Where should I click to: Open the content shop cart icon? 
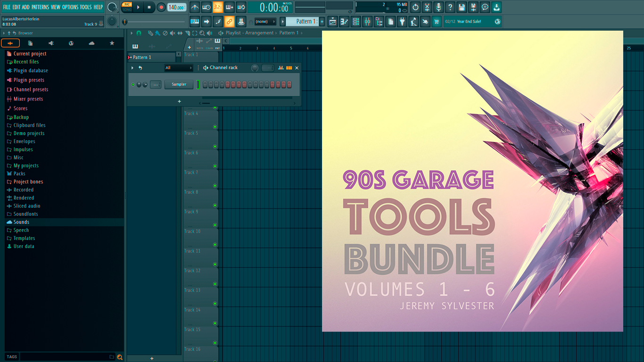pos(437,21)
